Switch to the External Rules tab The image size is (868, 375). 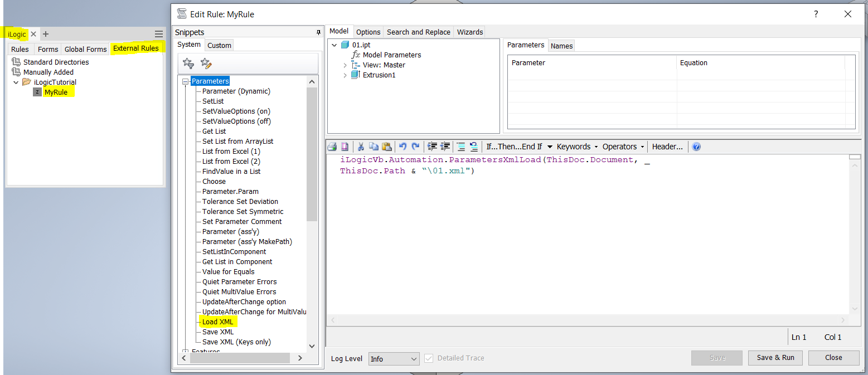[x=135, y=48]
